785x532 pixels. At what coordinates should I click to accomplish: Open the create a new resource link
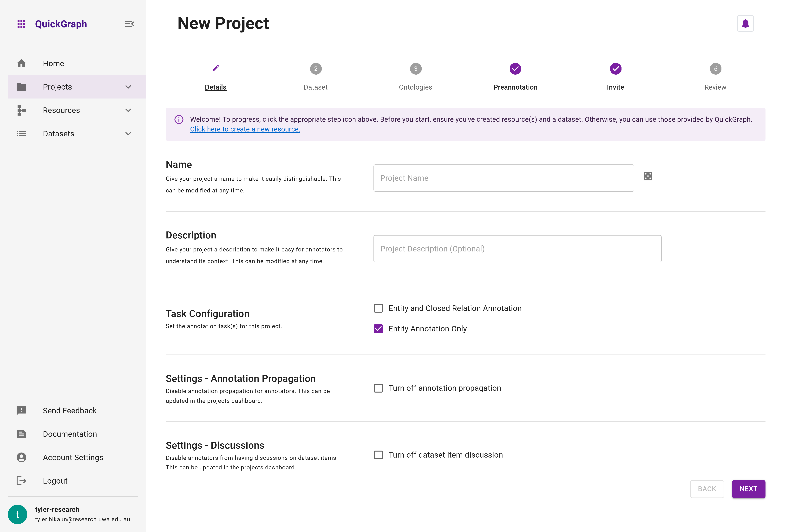coord(245,129)
